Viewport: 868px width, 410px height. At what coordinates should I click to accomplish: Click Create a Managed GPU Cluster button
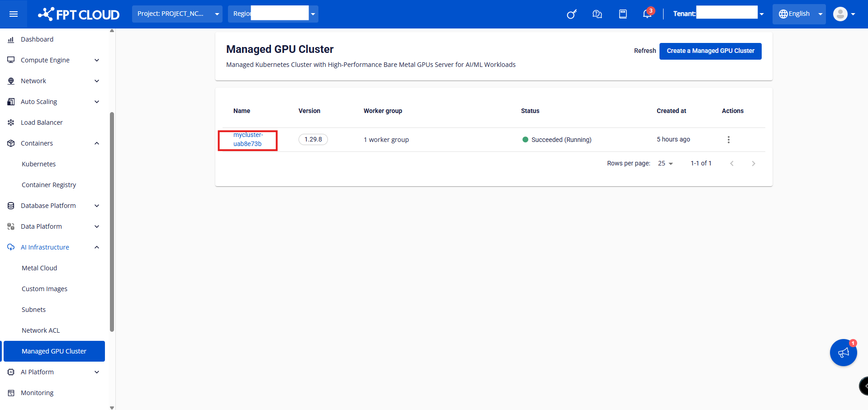coord(710,51)
